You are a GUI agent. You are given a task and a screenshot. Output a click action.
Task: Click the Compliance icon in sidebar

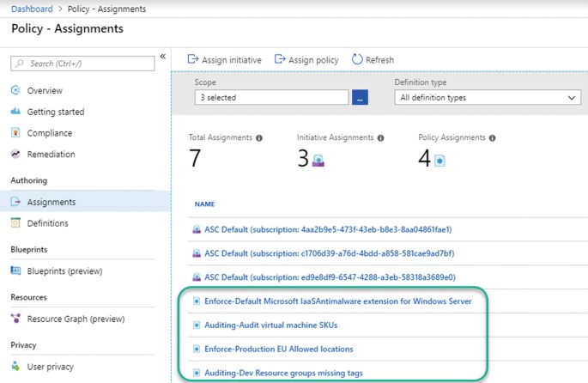click(x=15, y=133)
